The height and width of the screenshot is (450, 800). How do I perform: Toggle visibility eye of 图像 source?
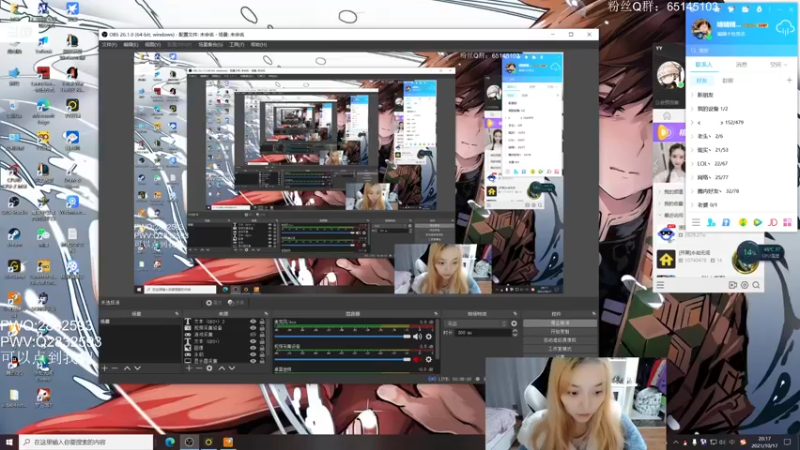(253, 348)
